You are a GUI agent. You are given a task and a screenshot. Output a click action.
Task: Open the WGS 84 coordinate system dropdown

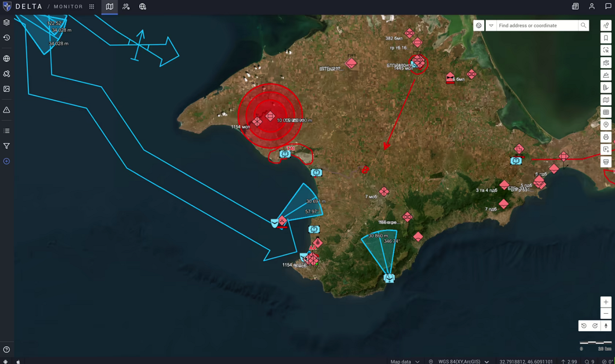click(463, 361)
